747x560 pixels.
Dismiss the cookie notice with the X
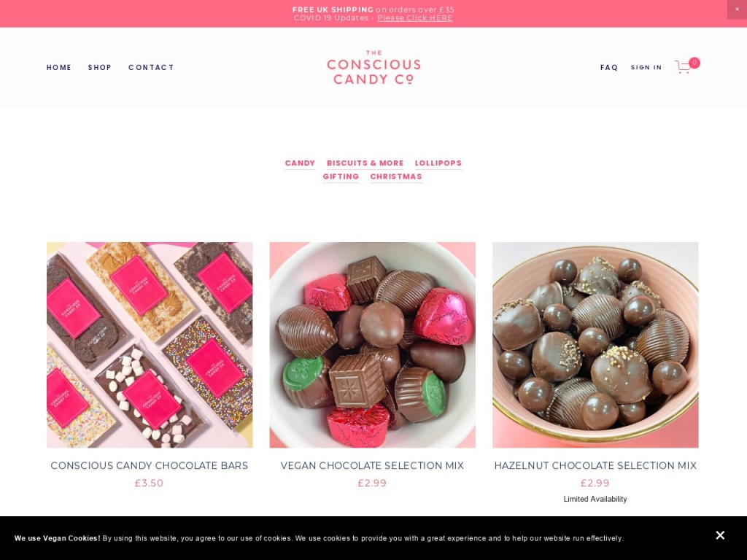click(720, 535)
